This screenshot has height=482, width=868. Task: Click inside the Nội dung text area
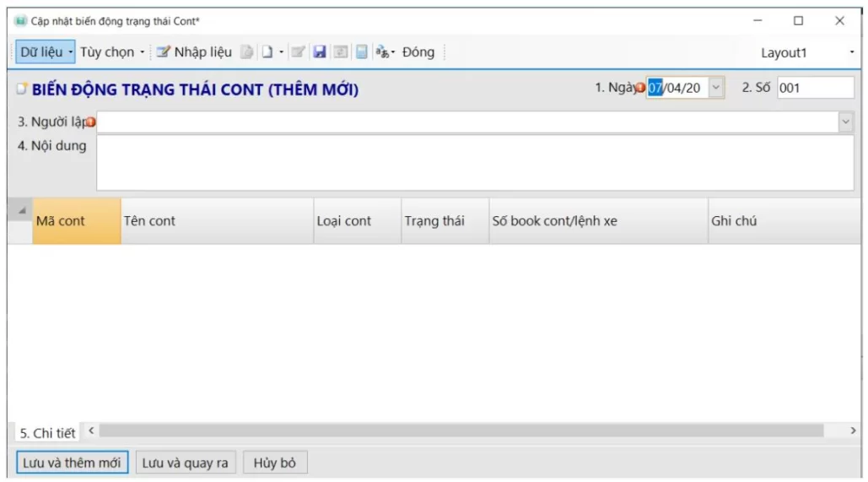pyautogui.click(x=474, y=163)
